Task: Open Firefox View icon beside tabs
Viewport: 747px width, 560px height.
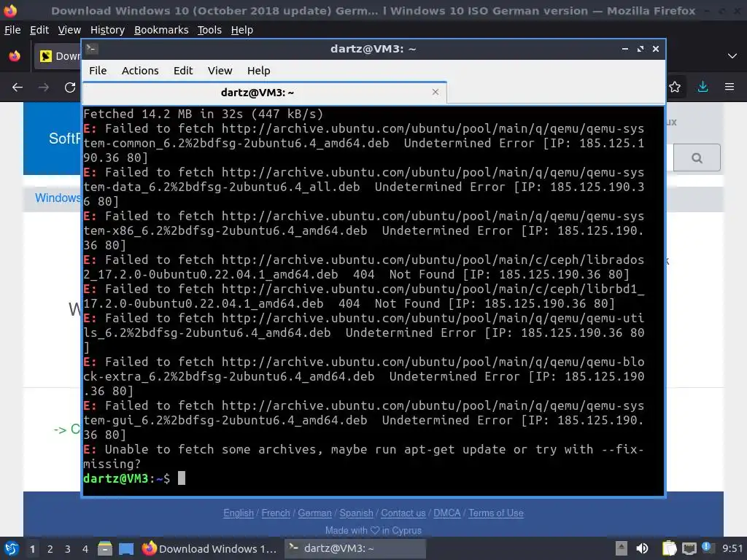Action: coord(15,56)
